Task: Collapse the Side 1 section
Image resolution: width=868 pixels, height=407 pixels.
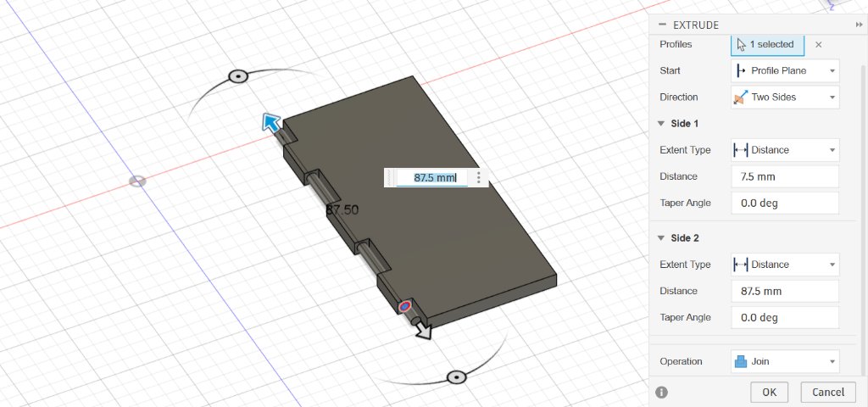Action: (x=660, y=124)
